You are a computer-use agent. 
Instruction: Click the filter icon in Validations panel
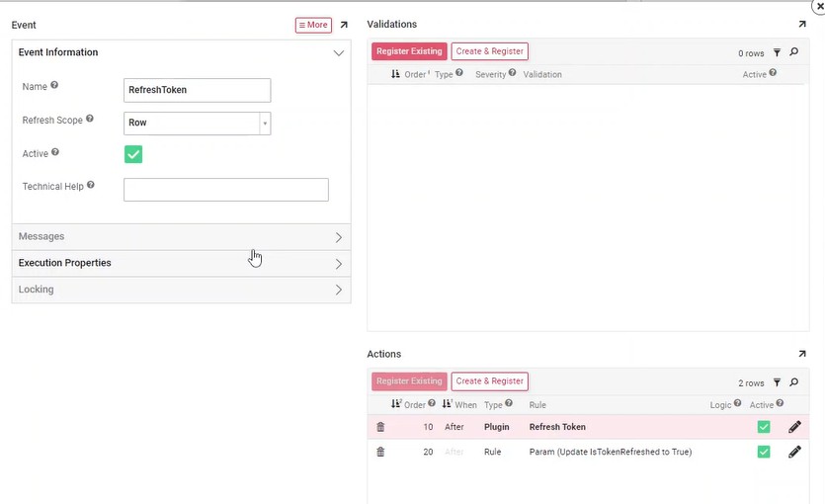[777, 52]
